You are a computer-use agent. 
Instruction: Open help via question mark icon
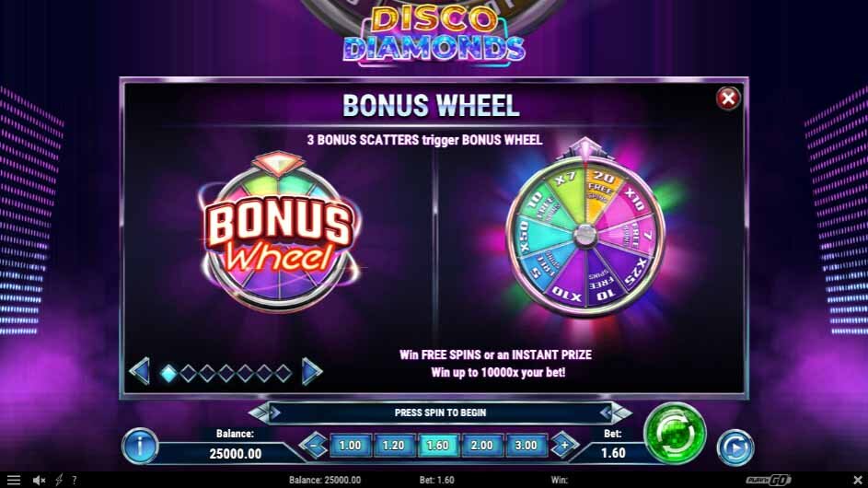pos(75,481)
